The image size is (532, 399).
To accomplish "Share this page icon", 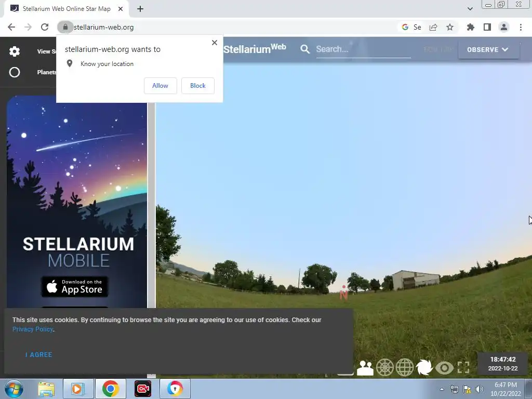I will point(433,27).
